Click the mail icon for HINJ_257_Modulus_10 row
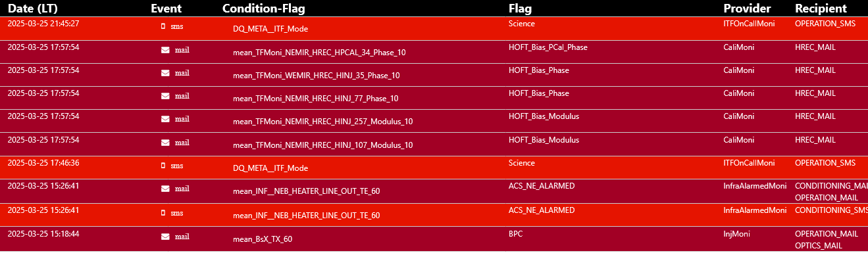 (x=165, y=119)
